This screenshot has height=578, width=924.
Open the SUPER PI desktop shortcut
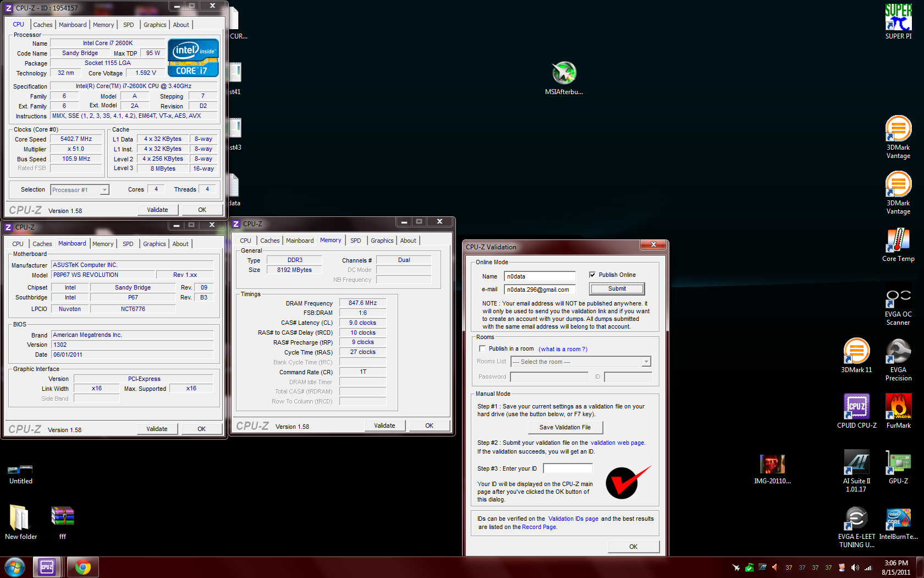pos(898,22)
